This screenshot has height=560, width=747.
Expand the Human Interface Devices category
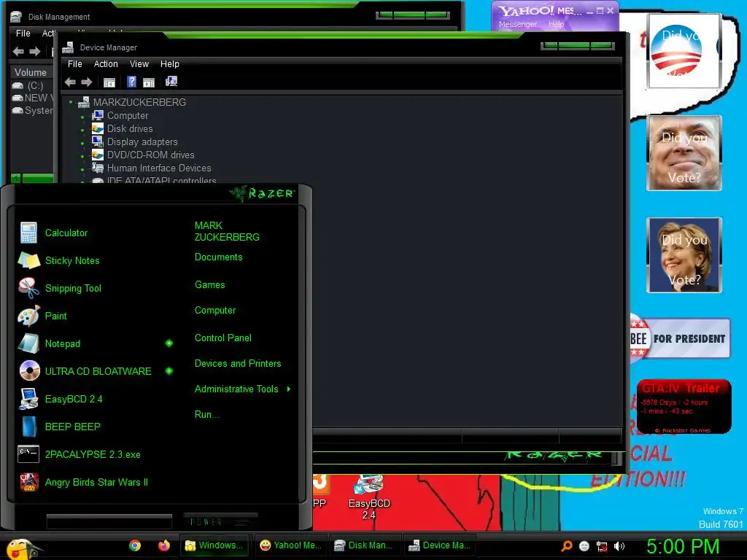(82, 169)
